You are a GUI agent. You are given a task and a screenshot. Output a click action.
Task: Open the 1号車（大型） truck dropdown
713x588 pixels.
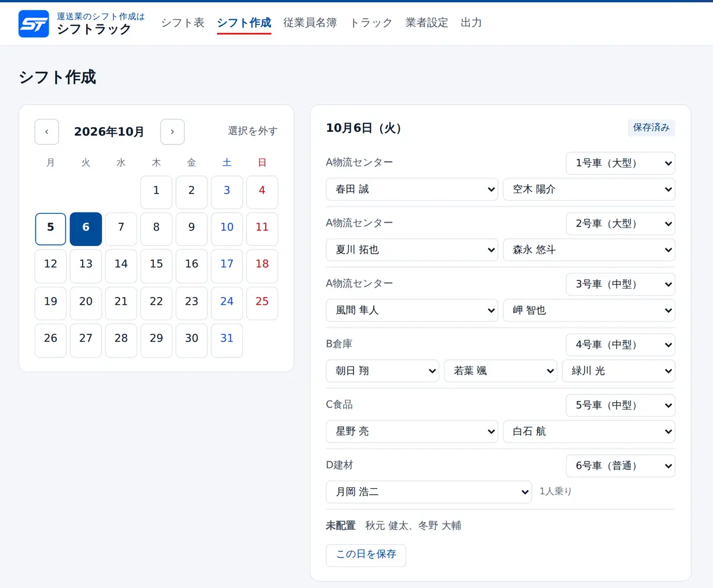tap(620, 163)
